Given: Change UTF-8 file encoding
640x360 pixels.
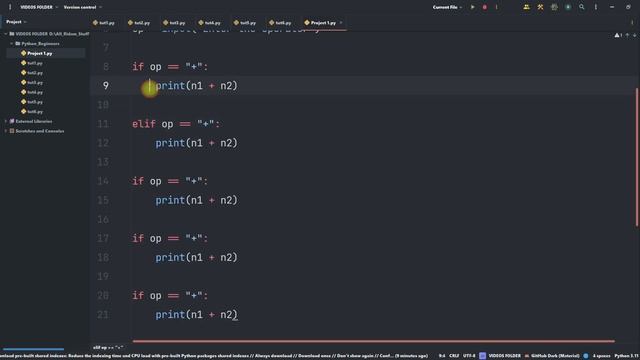Looking at the screenshot, I should [x=469, y=356].
